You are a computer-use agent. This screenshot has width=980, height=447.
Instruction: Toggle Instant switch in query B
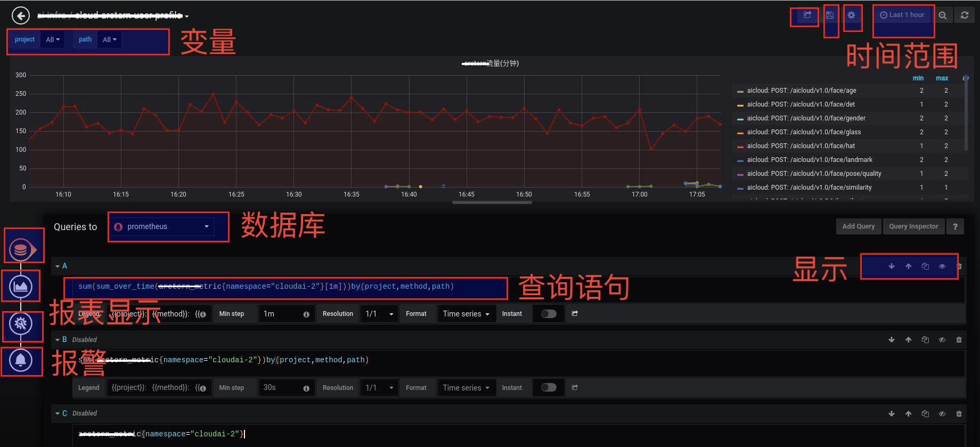(549, 387)
